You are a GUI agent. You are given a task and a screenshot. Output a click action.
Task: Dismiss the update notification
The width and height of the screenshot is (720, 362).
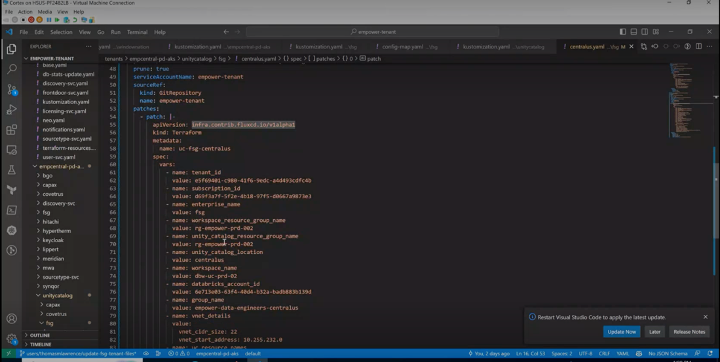click(x=706, y=317)
